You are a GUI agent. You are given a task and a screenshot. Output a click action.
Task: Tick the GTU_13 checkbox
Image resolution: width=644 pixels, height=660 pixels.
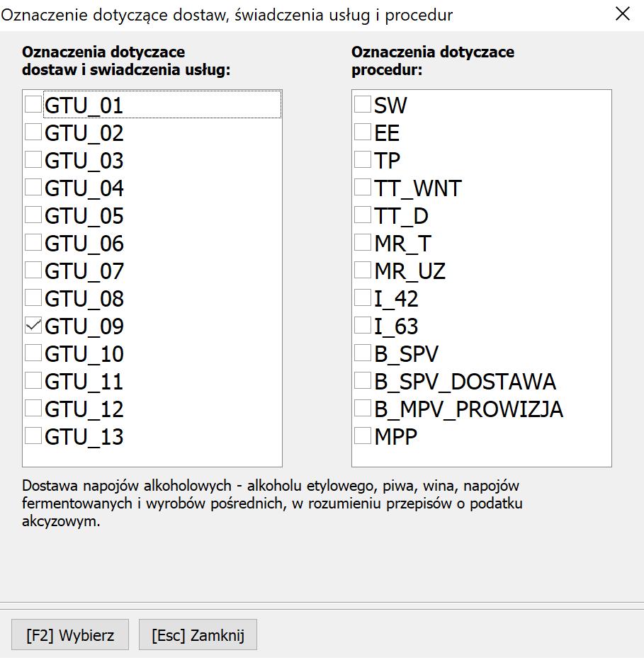[33, 436]
